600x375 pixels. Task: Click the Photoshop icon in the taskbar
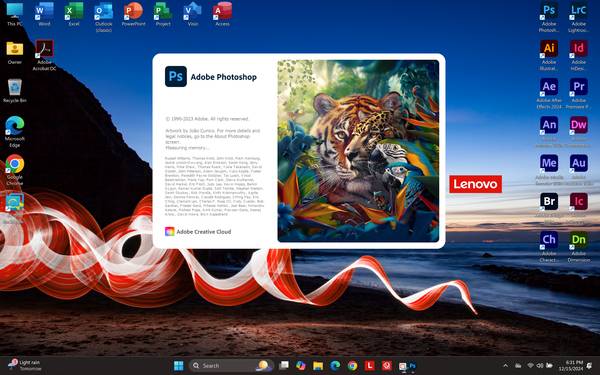tap(412, 366)
